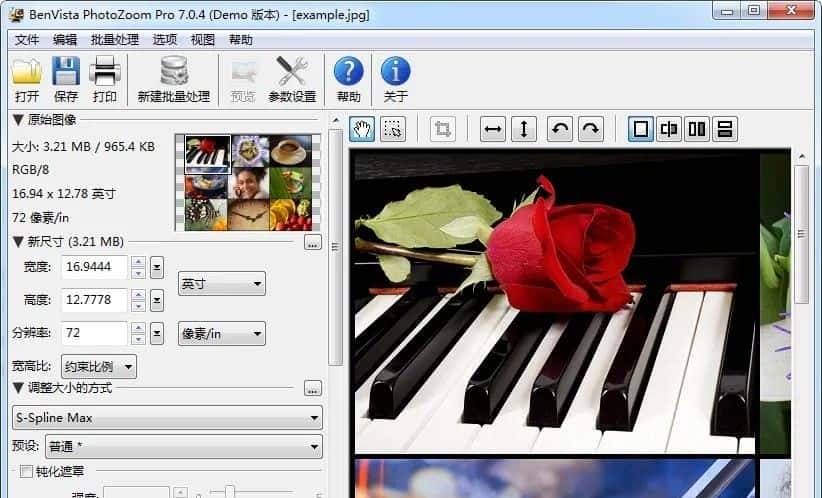The height and width of the screenshot is (498, 822).
Task: Open the 英寸 unit dropdown
Action: pos(221,284)
